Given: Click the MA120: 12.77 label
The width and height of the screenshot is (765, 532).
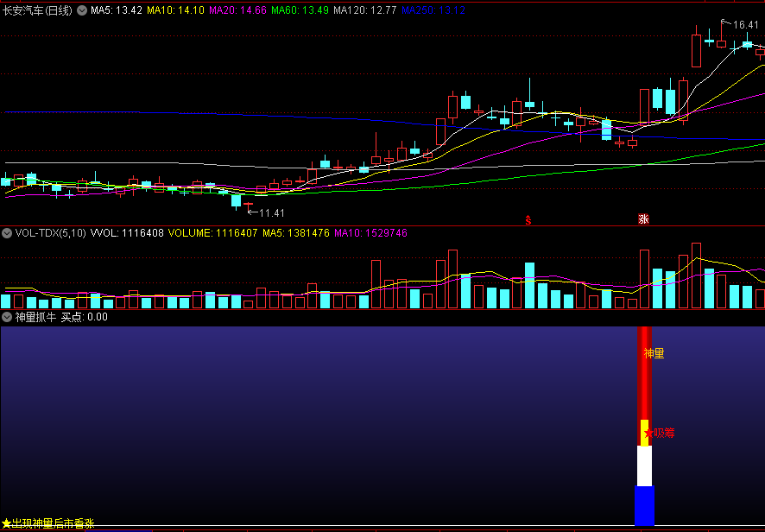Looking at the screenshot, I should (x=365, y=10).
